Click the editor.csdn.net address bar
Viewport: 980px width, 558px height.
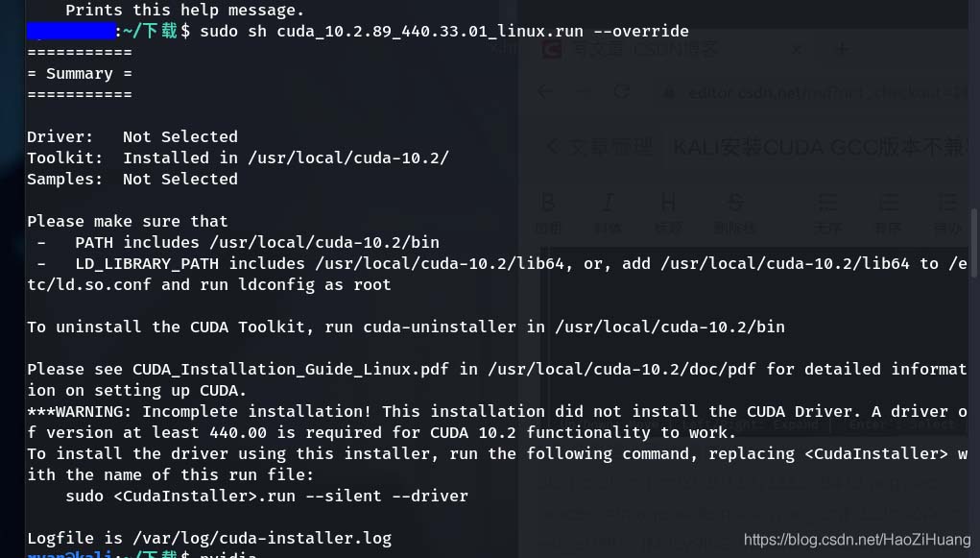(812, 92)
